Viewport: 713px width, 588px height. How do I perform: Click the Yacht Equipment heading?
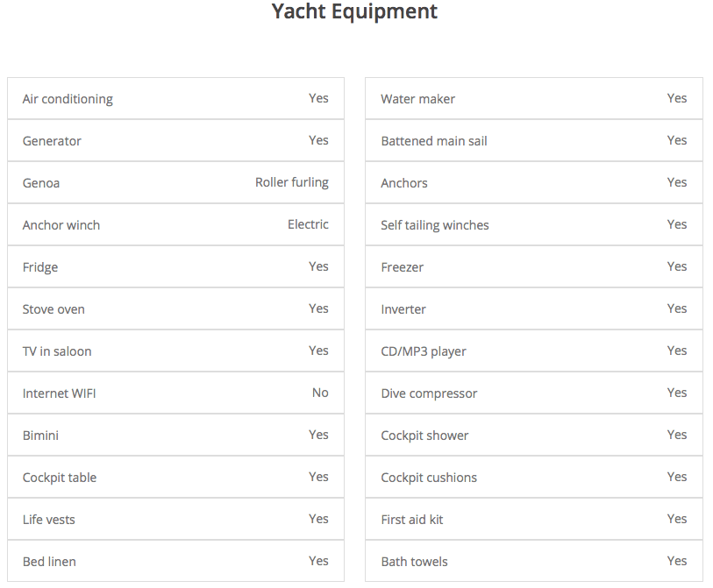click(354, 12)
